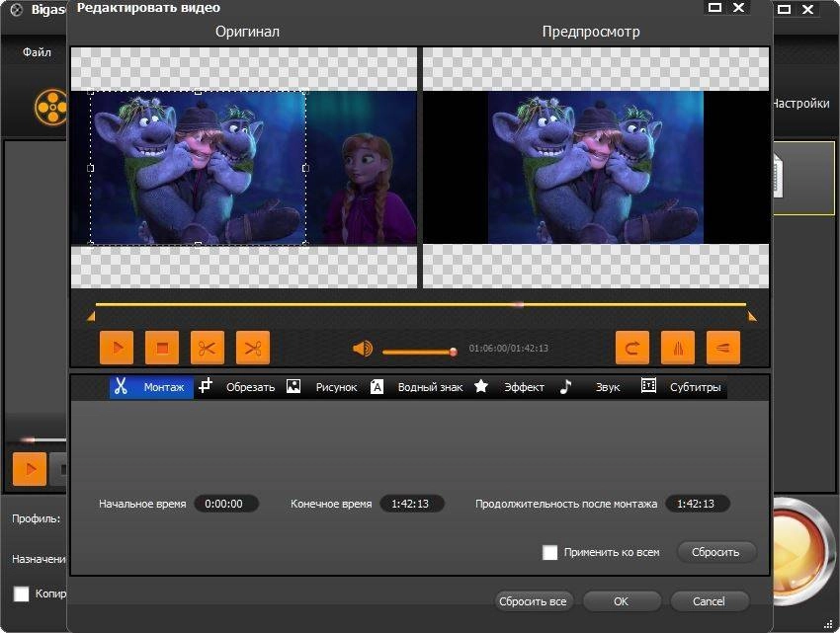Click the Монтаж scissors icon
The image size is (840, 633).
coord(122,386)
